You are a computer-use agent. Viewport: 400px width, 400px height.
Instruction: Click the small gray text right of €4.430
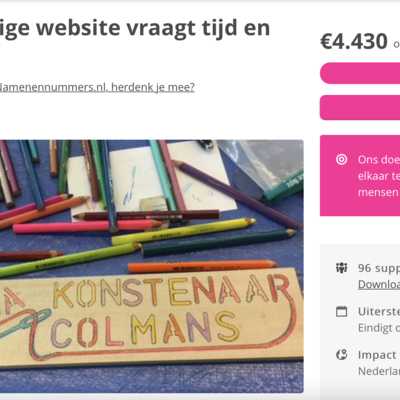(397, 44)
